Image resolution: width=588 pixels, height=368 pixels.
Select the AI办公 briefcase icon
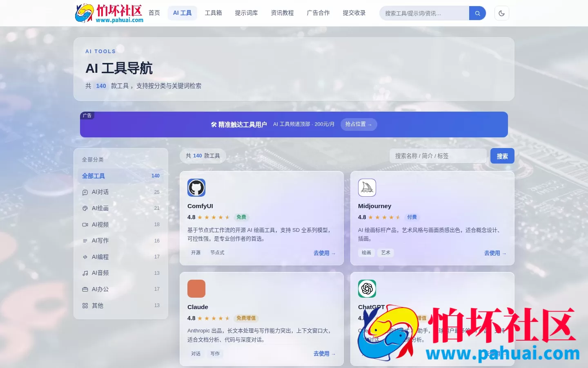tap(85, 289)
